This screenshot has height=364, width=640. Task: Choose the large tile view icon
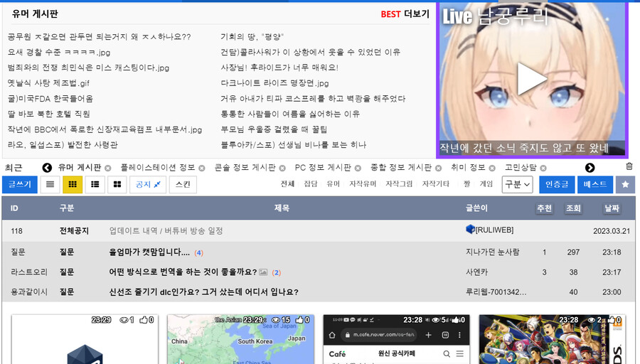point(117,185)
